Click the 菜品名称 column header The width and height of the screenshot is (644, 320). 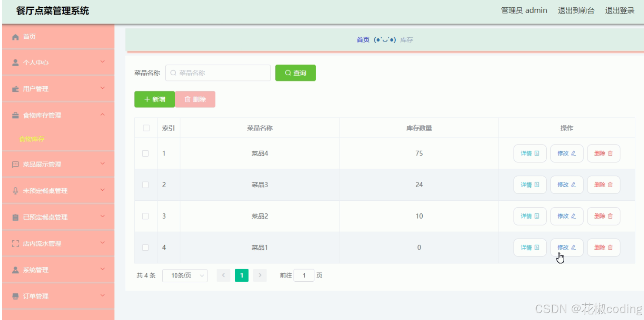point(260,128)
